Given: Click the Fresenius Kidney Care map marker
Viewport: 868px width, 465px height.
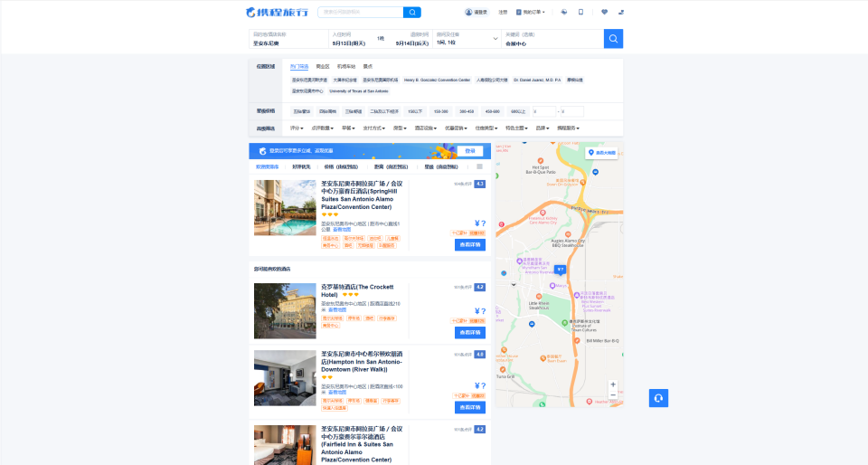Looking at the screenshot, I should click(x=542, y=213).
